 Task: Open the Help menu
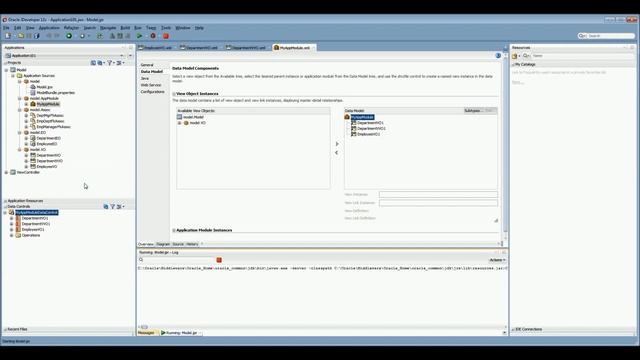[199, 28]
